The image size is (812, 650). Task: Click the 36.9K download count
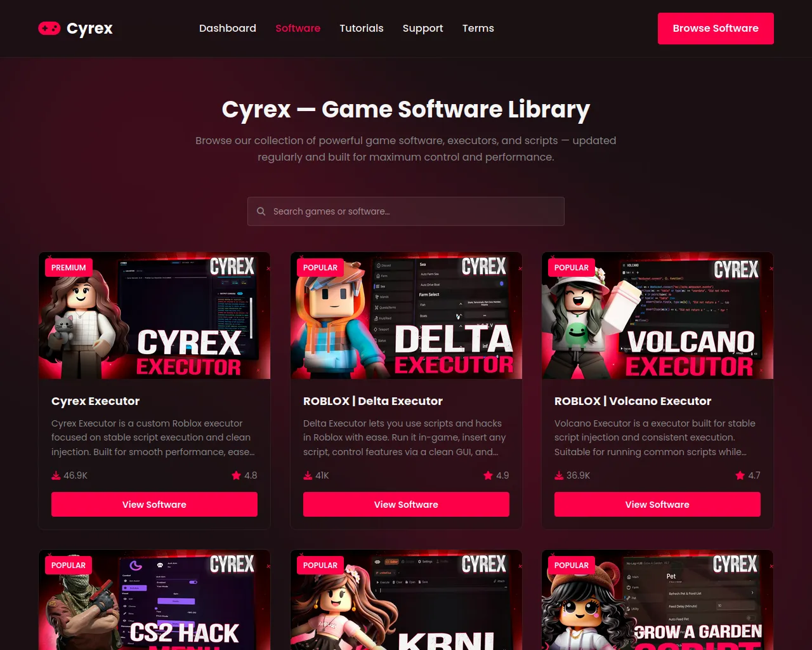pyautogui.click(x=579, y=475)
